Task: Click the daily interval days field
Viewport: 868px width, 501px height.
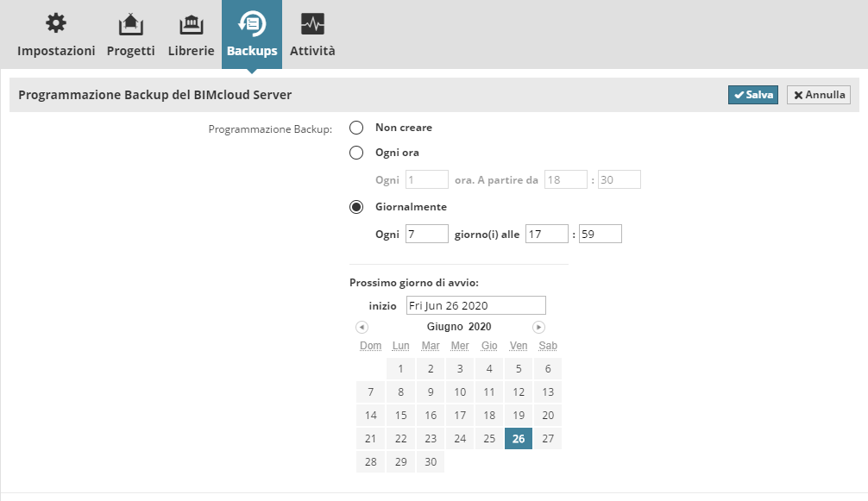Action: tap(426, 234)
